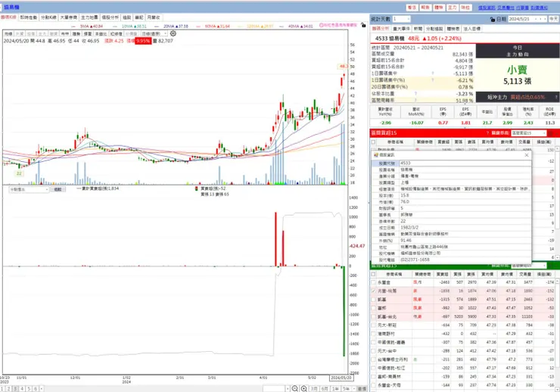Viewport: 560px width, 392px height.
Task: Click the 買賣超 column header in 賣超 table
Action: click(x=443, y=274)
